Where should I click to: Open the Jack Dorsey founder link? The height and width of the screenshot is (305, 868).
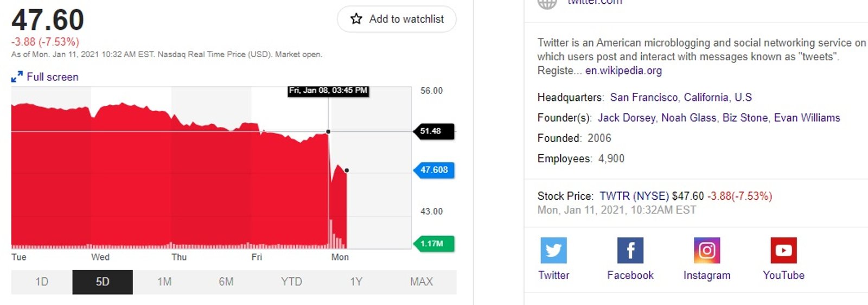(x=627, y=118)
